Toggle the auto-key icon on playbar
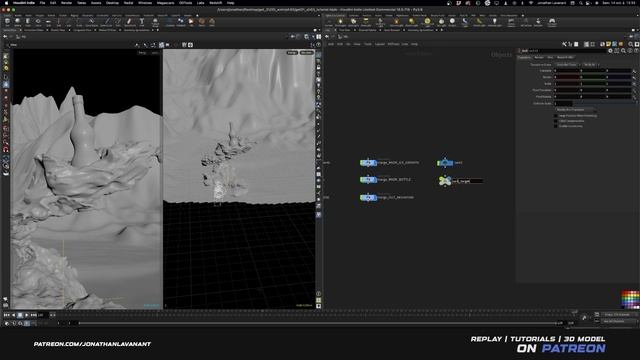The height and width of the screenshot is (360, 640). tap(584, 318)
